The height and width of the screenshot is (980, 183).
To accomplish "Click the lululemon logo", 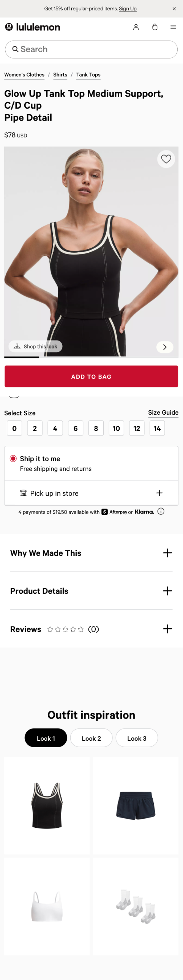I will [33, 27].
